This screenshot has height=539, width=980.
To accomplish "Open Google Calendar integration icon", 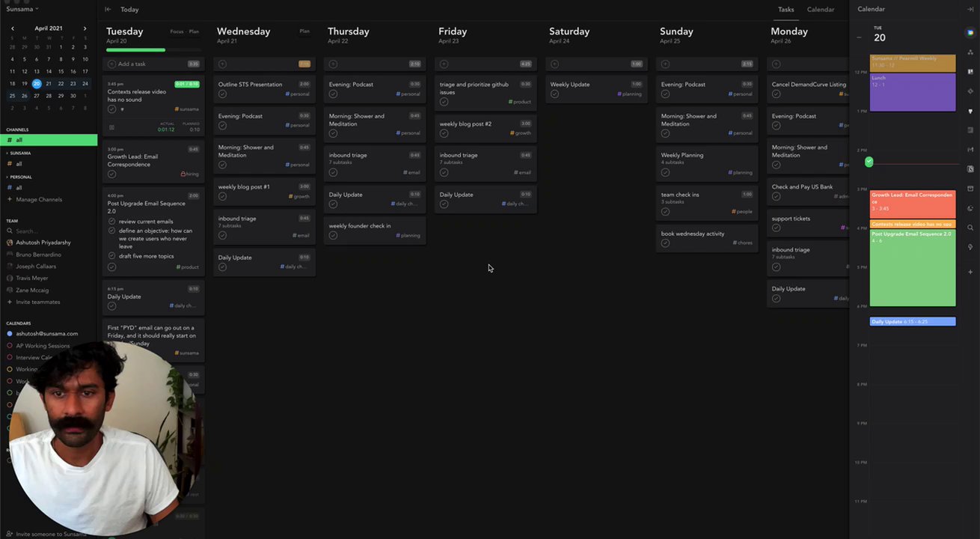I will [x=970, y=33].
